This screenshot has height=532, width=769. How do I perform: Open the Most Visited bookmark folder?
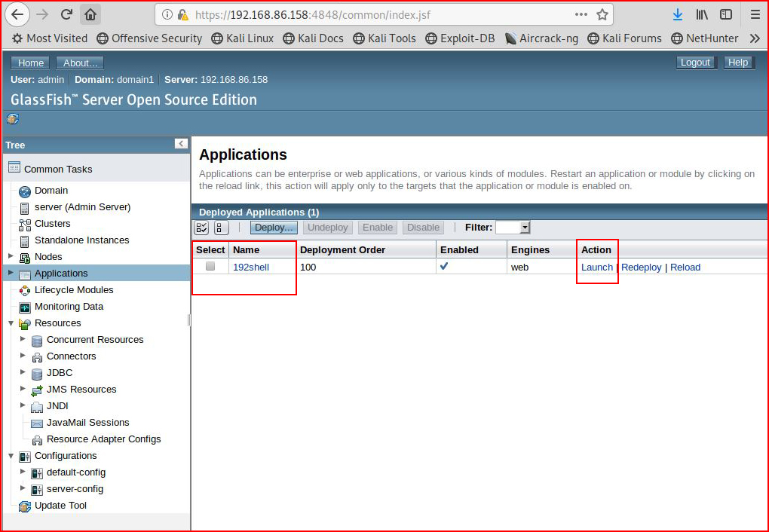click(x=50, y=38)
